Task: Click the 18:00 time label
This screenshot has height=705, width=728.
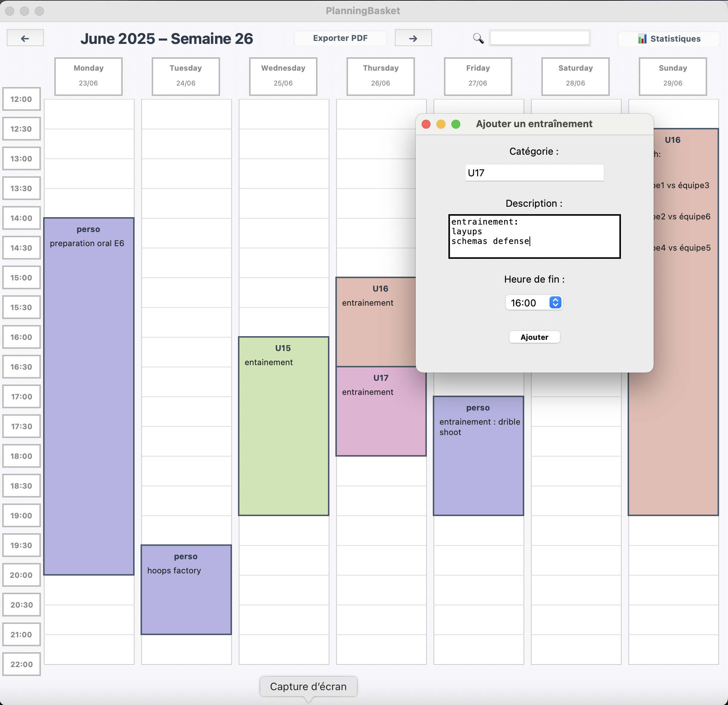Action: coord(22,456)
